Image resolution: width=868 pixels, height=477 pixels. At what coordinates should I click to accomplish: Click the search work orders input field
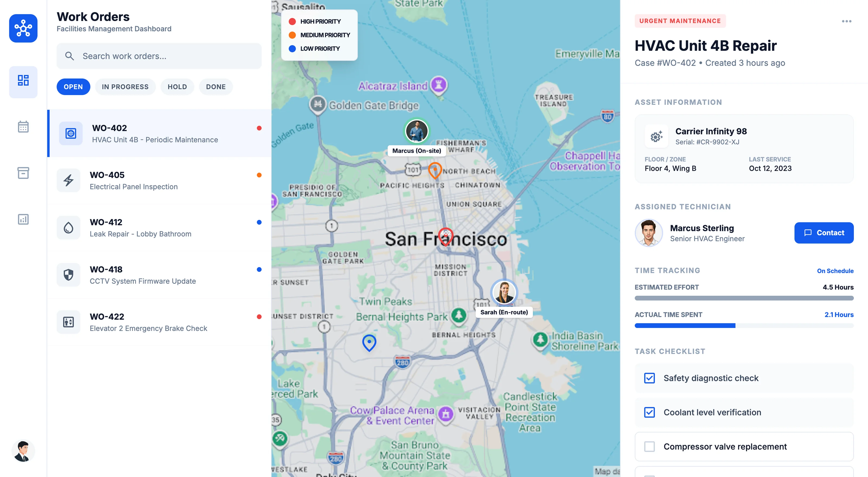click(x=159, y=56)
